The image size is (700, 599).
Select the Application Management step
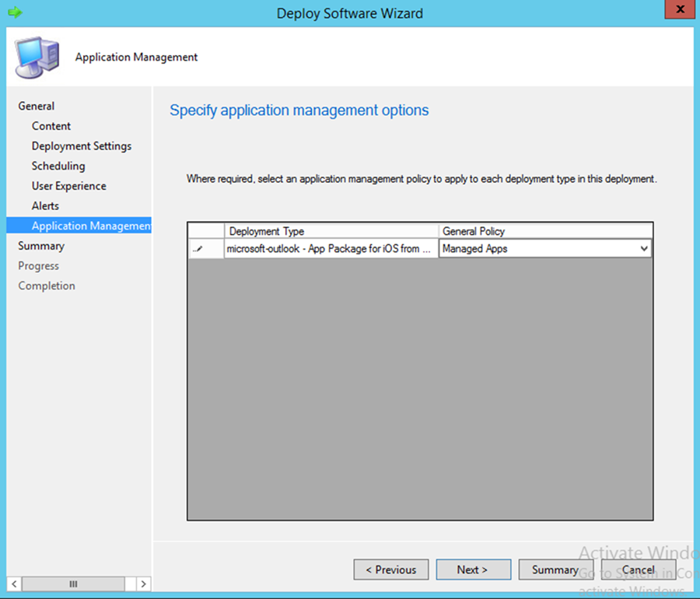[79, 226]
